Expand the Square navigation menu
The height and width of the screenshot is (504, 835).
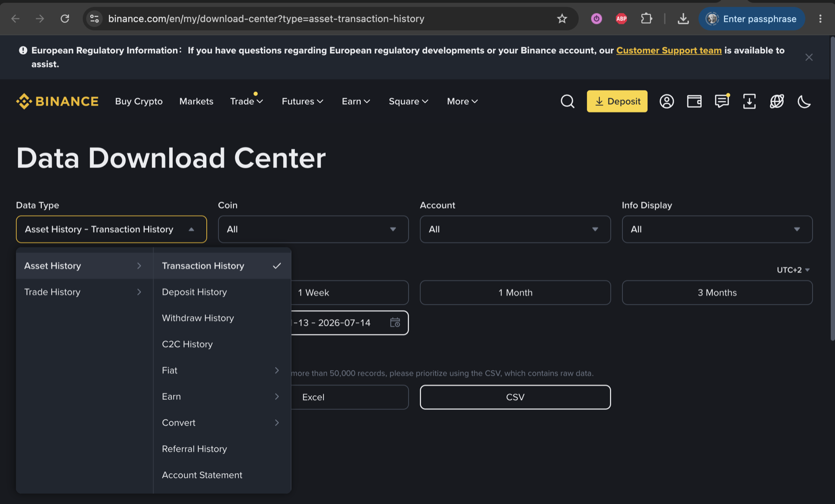(409, 101)
